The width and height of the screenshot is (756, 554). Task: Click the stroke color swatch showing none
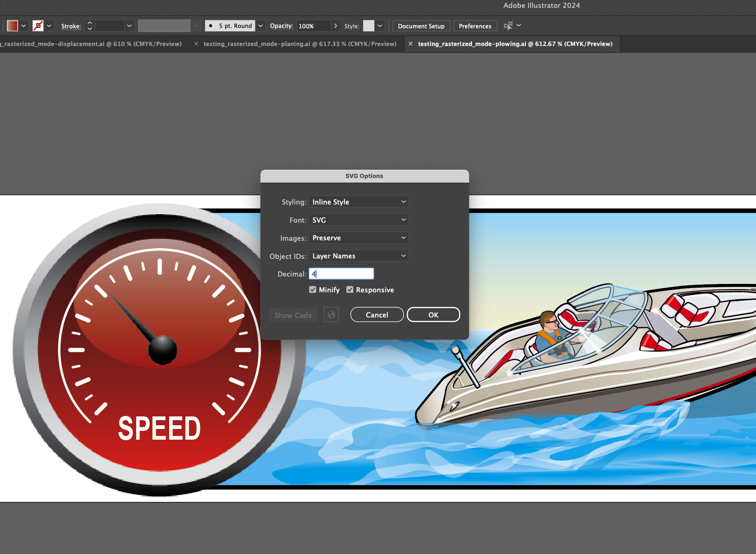point(39,26)
